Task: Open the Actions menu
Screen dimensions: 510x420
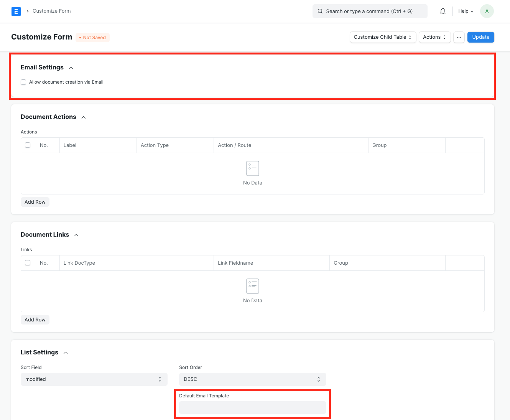Action: point(434,37)
